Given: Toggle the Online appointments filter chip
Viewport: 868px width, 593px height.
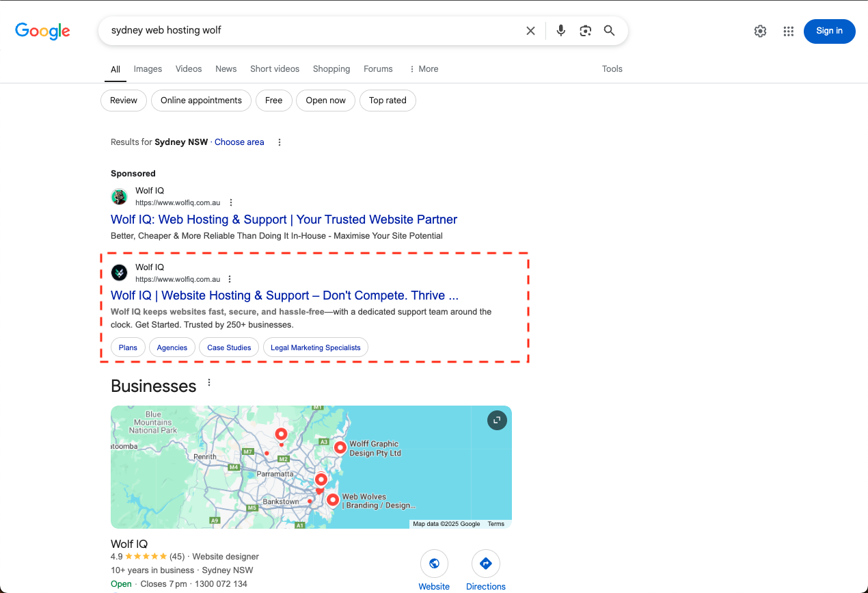Looking at the screenshot, I should (201, 101).
